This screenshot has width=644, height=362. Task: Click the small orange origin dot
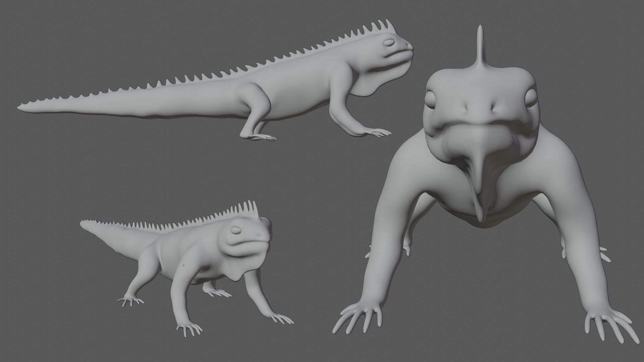(x=183, y=265)
